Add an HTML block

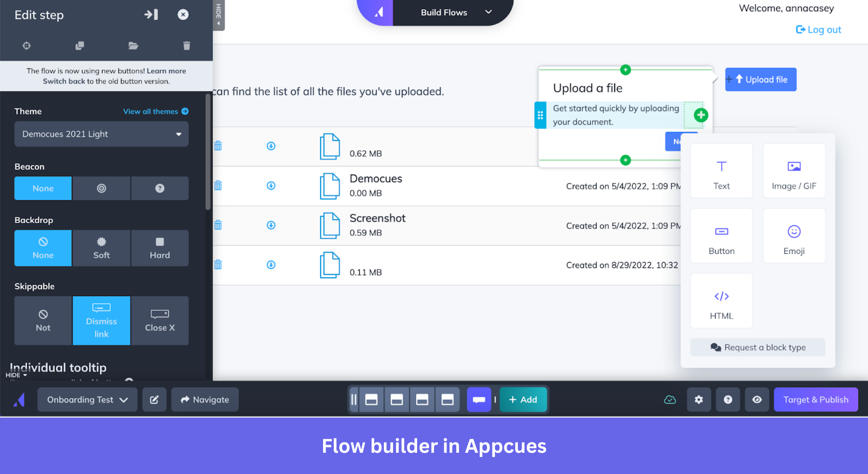pos(721,300)
